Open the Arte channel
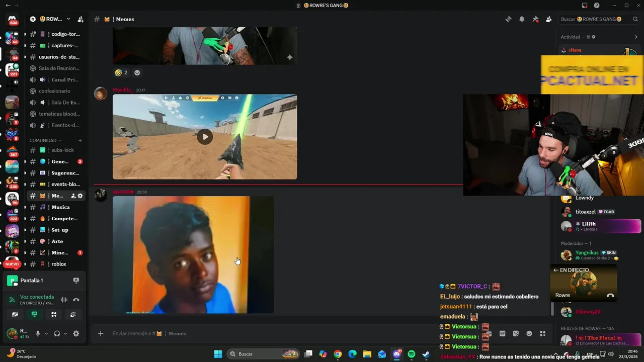Screen dimensions: 644x362 [x=56, y=241]
